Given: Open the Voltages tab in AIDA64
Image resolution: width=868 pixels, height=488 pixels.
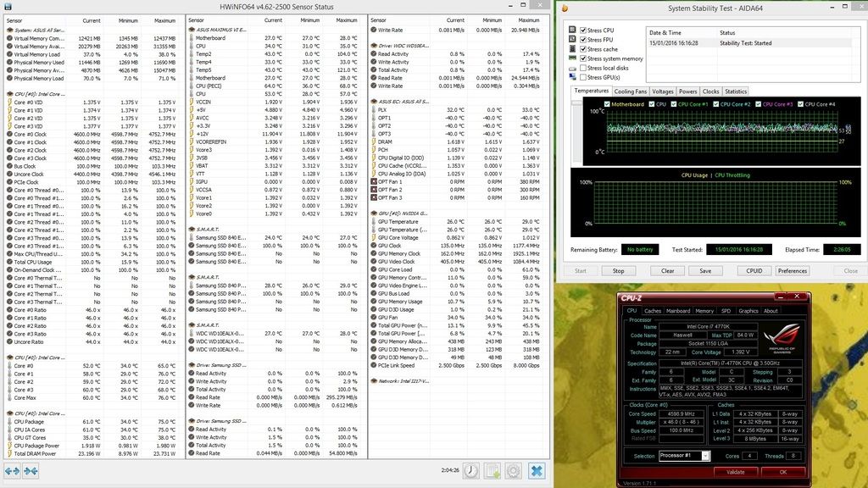Looking at the screenshot, I should click(x=662, y=91).
